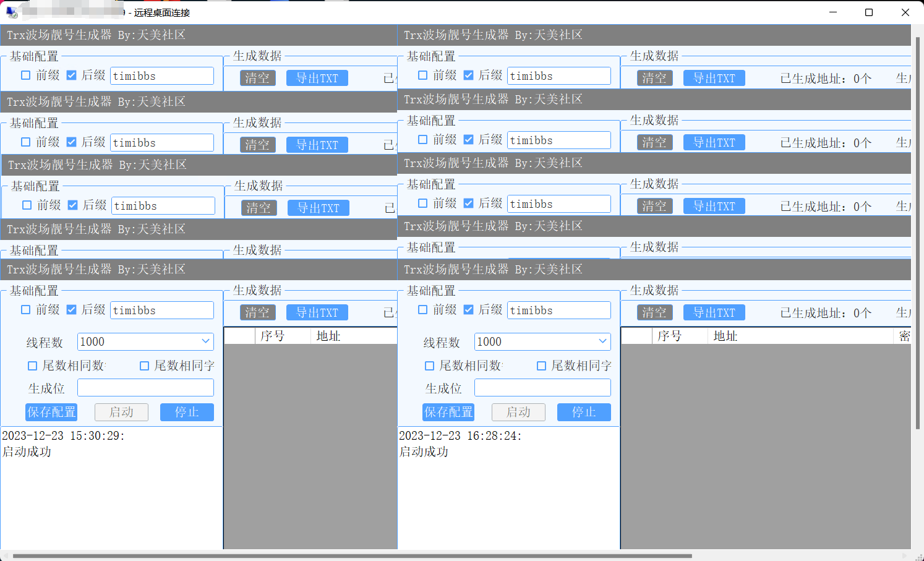Enable 尾数相同字 in the 16:28:24 log panel
The height and width of the screenshot is (561, 924).
541,366
